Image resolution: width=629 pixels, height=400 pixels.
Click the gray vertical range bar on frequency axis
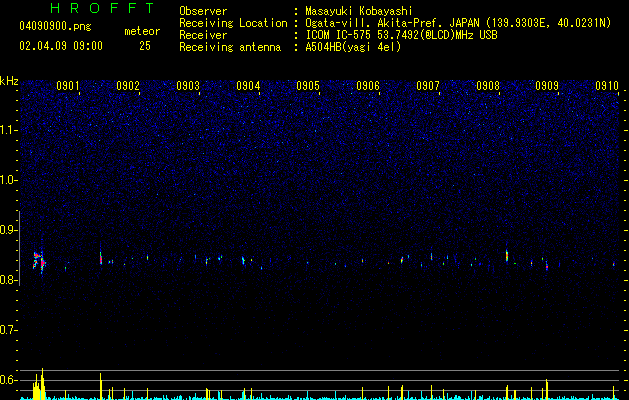19,248
